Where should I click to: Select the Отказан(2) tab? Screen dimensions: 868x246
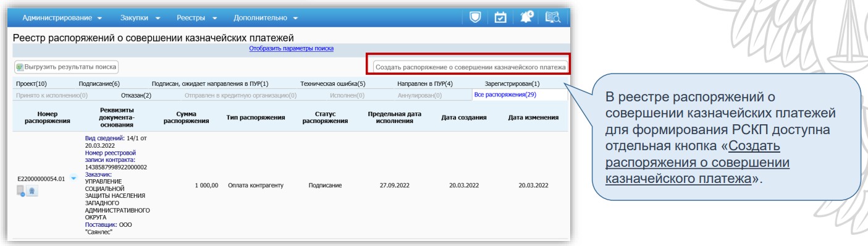pos(137,95)
